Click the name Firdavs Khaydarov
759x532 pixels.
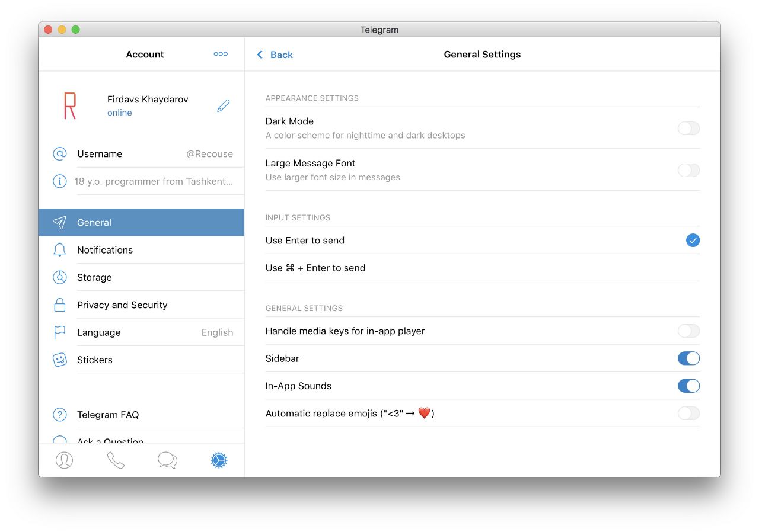pyautogui.click(x=148, y=100)
